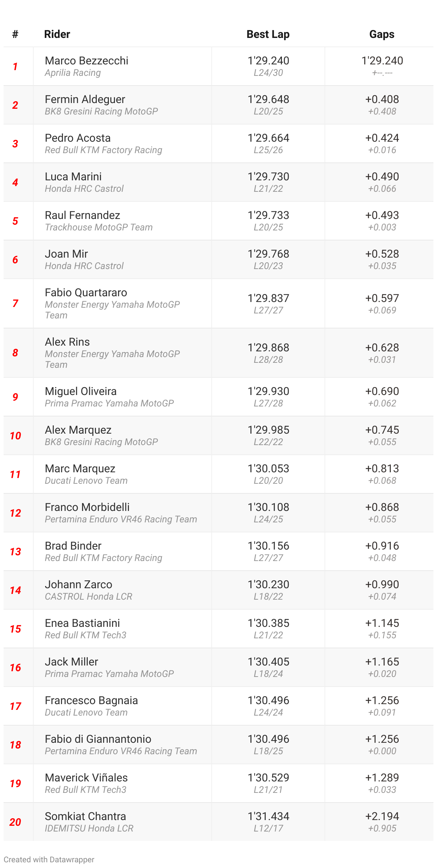
Task: Click the Gaps column header
Action: click(x=381, y=34)
